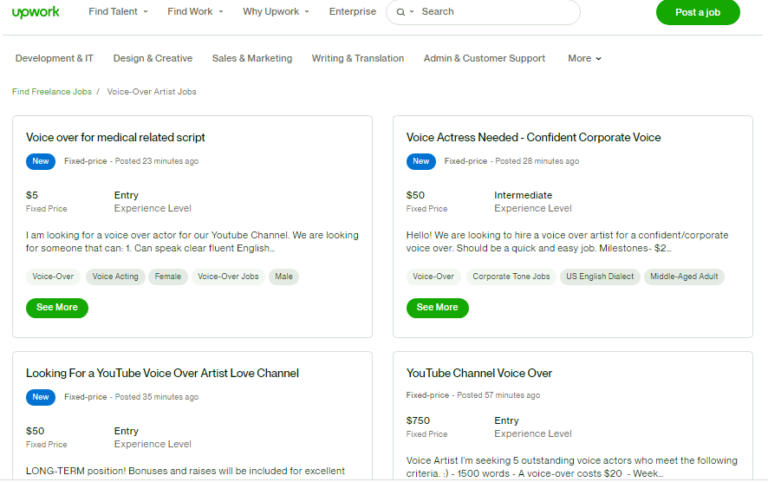Expand the Find Work menu

(195, 11)
